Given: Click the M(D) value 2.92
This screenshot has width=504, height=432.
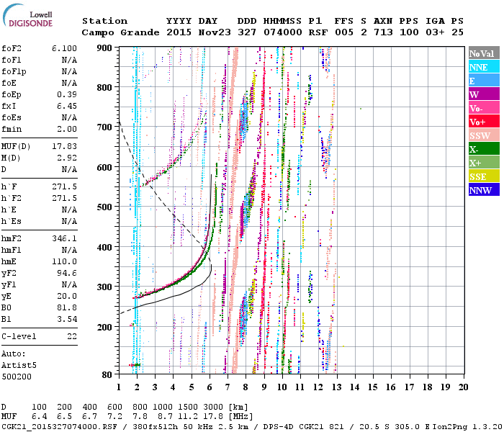Looking at the screenshot, I should pos(67,158).
